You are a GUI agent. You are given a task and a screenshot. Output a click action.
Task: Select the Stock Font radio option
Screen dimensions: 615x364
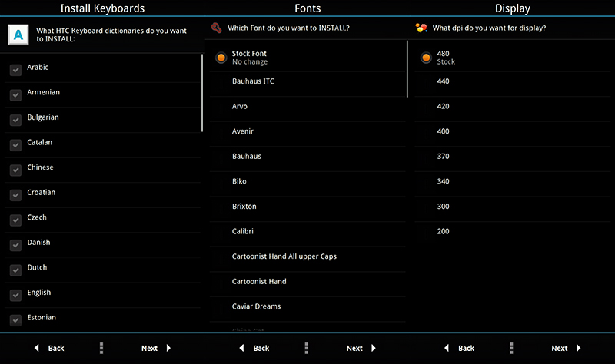[221, 57]
